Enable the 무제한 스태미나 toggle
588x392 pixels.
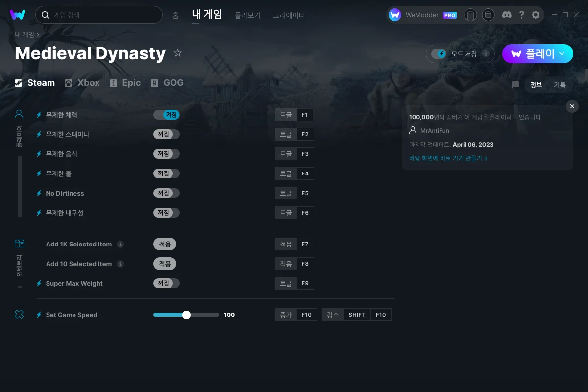coord(167,134)
